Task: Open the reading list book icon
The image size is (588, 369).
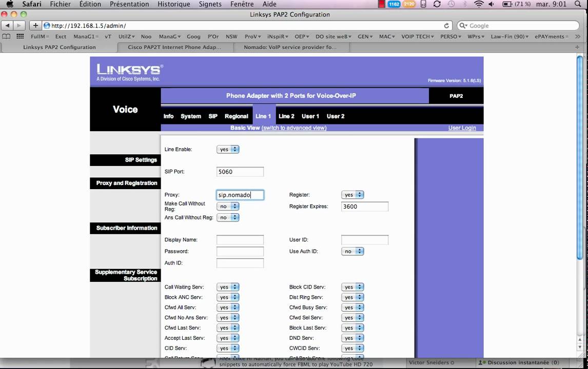Action: [x=6, y=36]
